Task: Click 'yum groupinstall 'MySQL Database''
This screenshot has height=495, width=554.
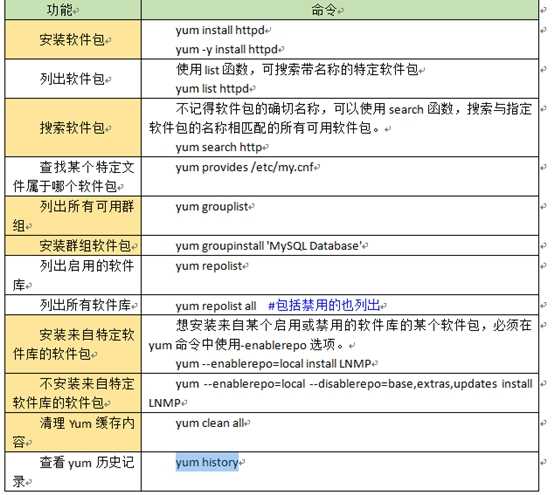Action: pos(269,246)
